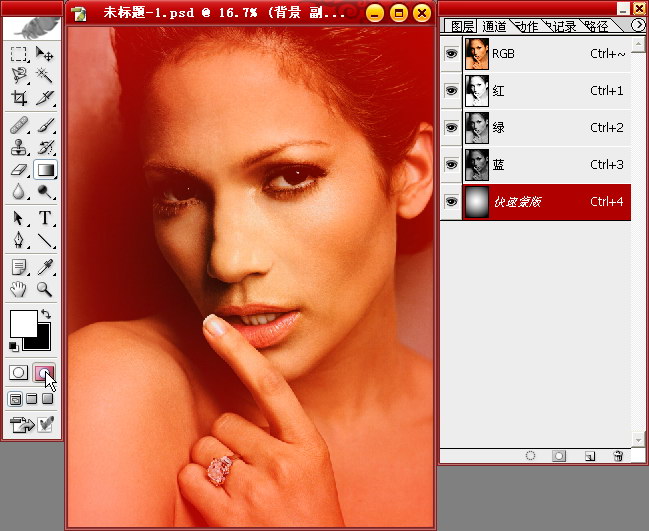The height and width of the screenshot is (531, 649).
Task: Select the Line tool
Action: (x=44, y=240)
